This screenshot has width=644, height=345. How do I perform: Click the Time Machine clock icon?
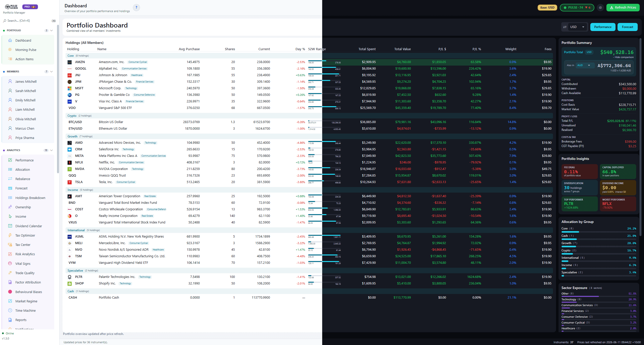click(x=10, y=310)
